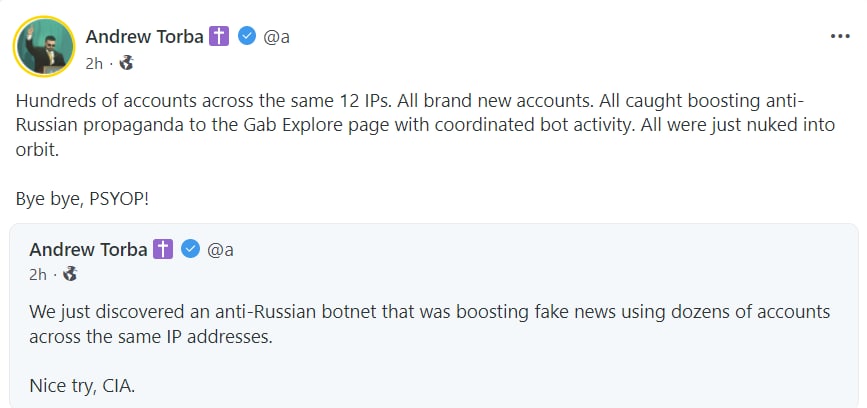Image resolution: width=867 pixels, height=408 pixels.
Task: Open the main post's 2h timestamp
Action: [94, 62]
